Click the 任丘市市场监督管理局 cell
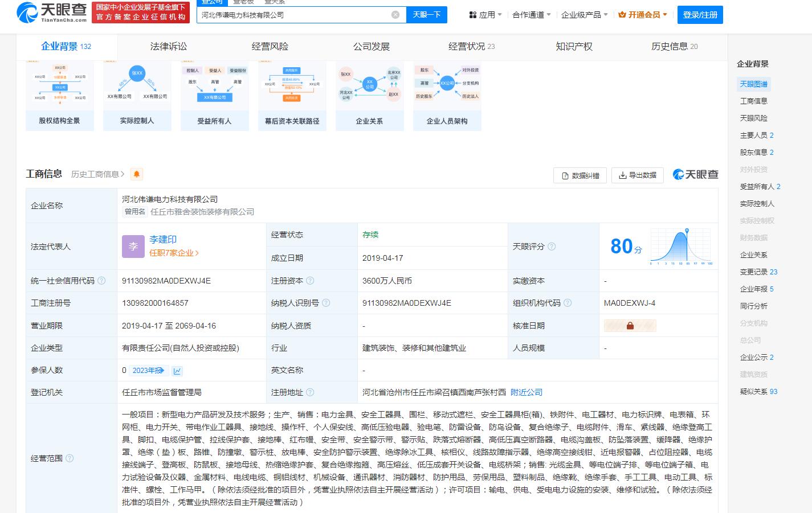This screenshot has width=812, height=513. (x=161, y=392)
